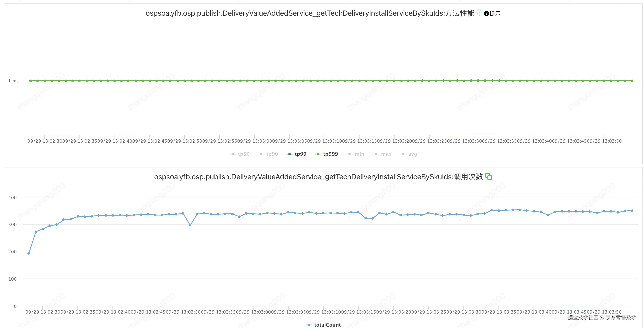Image resolution: width=644 pixels, height=328 pixels.
Task: Click the last totalCount data point
Action: [632, 211]
